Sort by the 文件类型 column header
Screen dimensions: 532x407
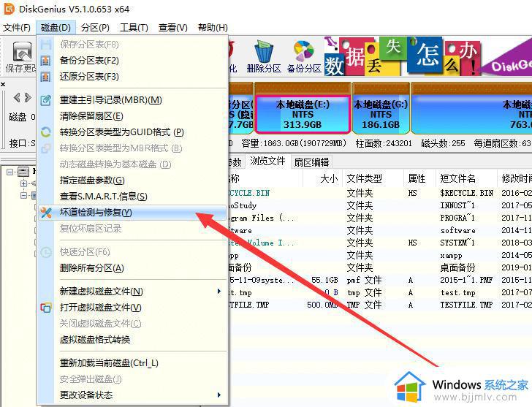point(372,178)
